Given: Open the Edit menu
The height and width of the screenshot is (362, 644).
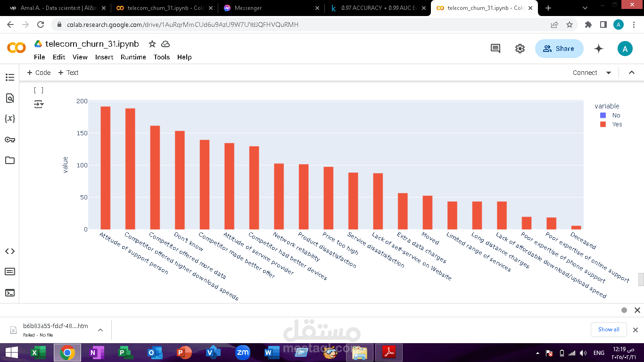Looking at the screenshot, I should (x=59, y=57).
